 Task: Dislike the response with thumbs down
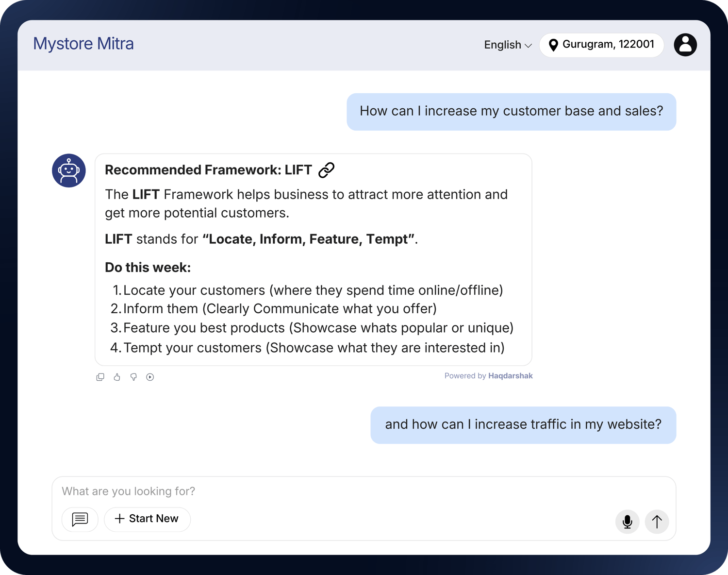(x=133, y=377)
